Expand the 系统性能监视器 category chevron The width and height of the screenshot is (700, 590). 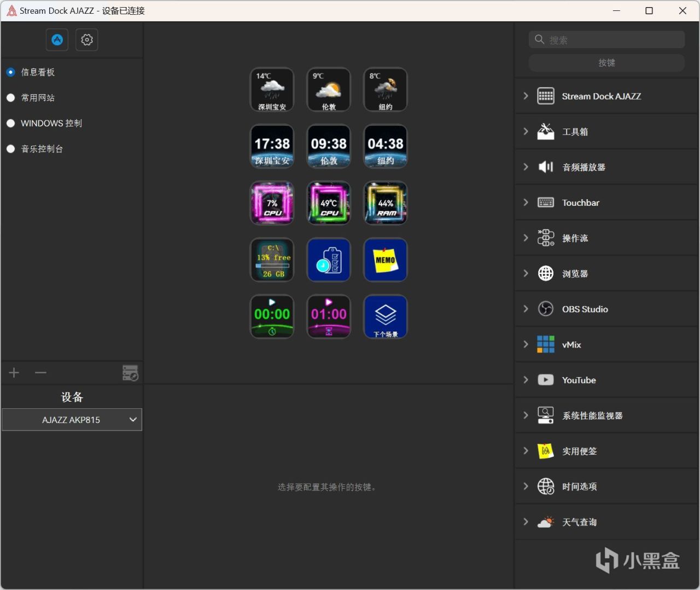click(x=526, y=415)
